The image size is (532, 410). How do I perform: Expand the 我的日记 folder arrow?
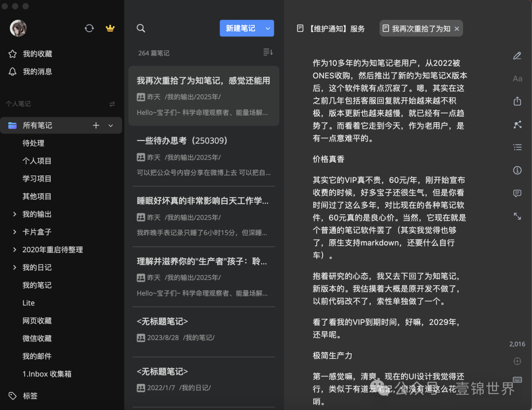tap(14, 267)
